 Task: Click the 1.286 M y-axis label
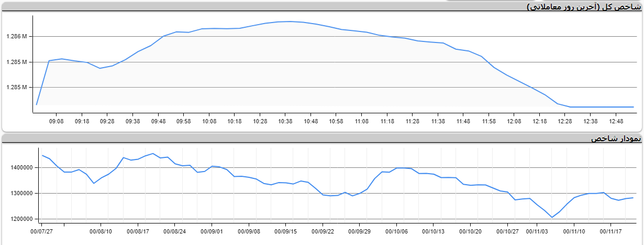point(16,37)
